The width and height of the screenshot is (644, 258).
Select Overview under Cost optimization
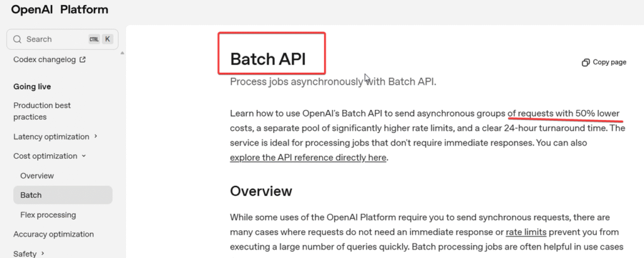pos(37,176)
